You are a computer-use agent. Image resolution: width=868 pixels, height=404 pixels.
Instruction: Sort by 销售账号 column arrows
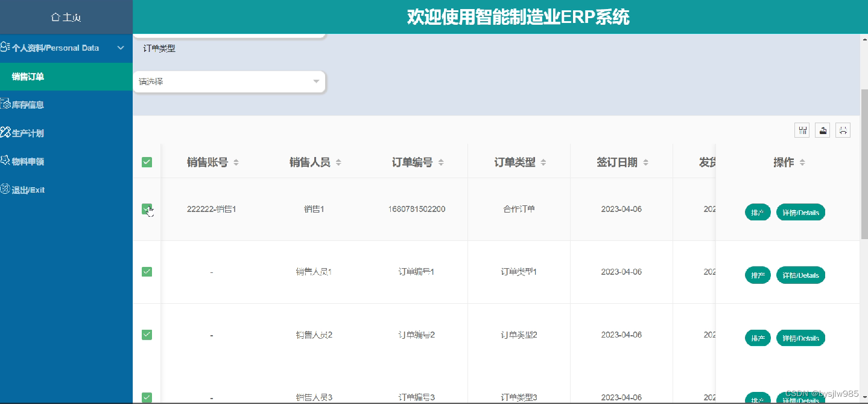point(236,162)
